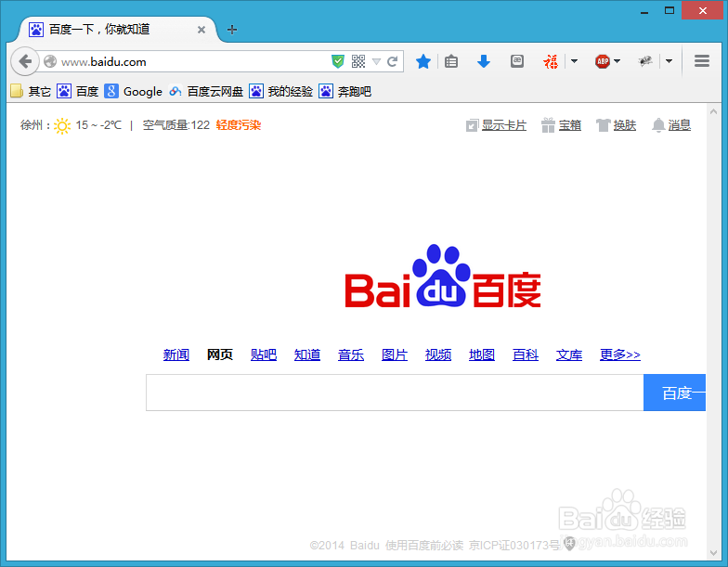Open the 视频 video link
This screenshot has width=728, height=567.
(438, 354)
